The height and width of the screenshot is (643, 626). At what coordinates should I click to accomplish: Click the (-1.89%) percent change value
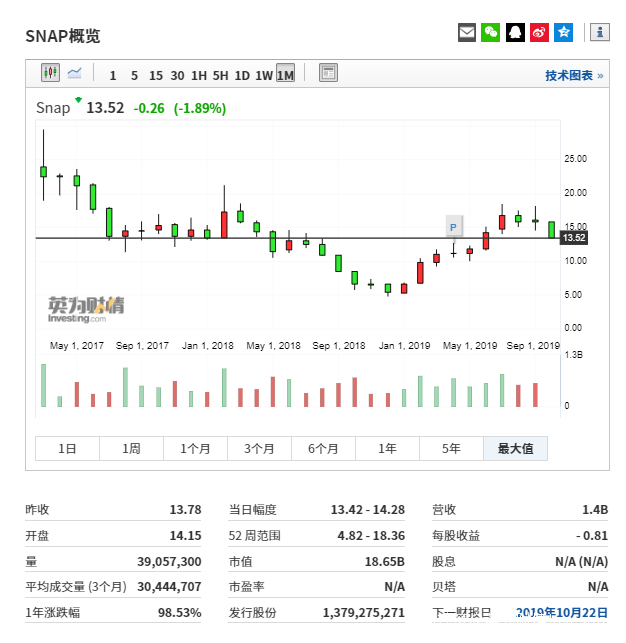coord(200,108)
